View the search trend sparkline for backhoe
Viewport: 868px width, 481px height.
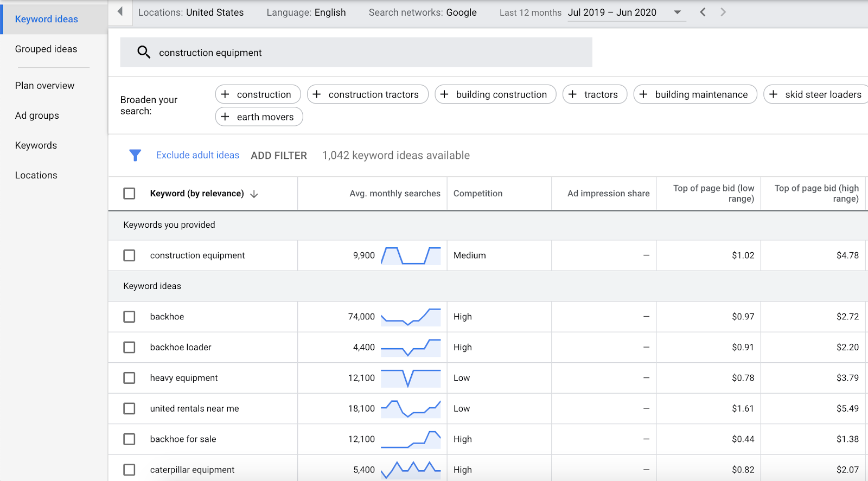(x=411, y=317)
